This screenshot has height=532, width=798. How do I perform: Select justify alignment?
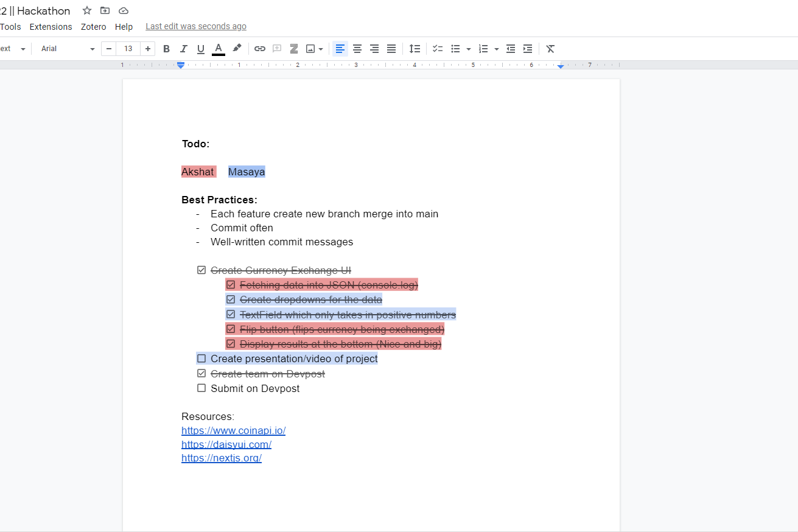pyautogui.click(x=391, y=49)
